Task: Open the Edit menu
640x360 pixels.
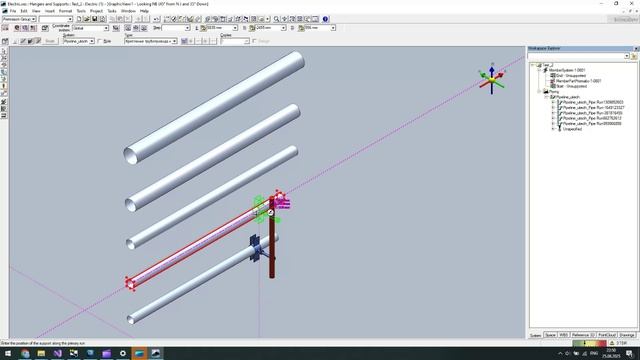Action: [x=24, y=11]
